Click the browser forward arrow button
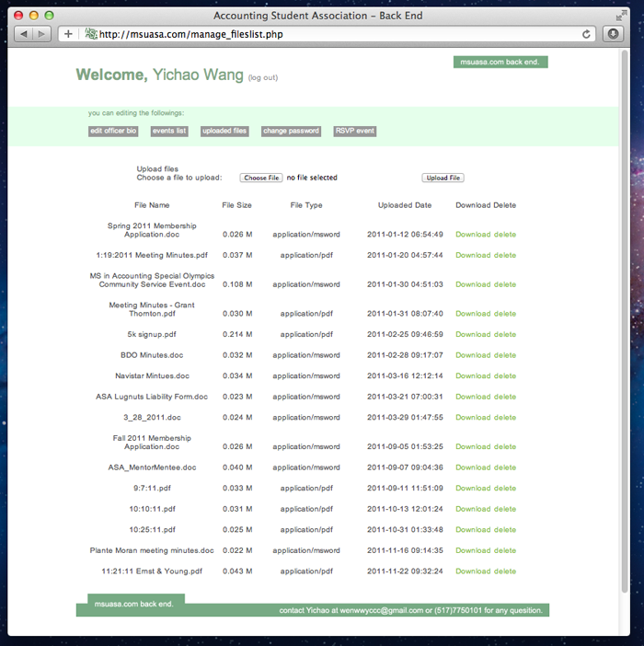 [x=42, y=34]
